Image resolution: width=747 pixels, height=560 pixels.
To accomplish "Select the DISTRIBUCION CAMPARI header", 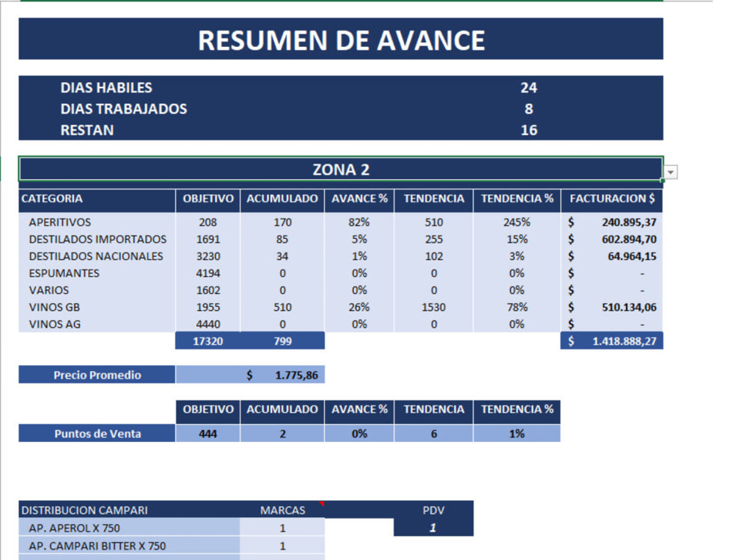I will tap(129, 510).
